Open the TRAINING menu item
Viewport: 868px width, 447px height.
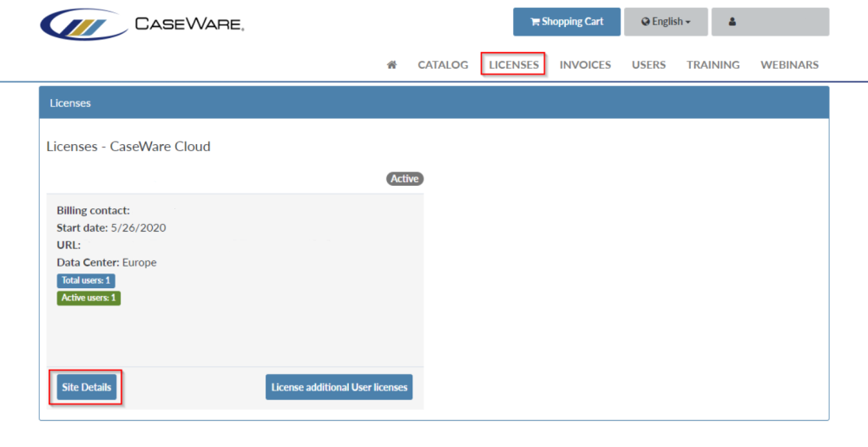pos(713,65)
